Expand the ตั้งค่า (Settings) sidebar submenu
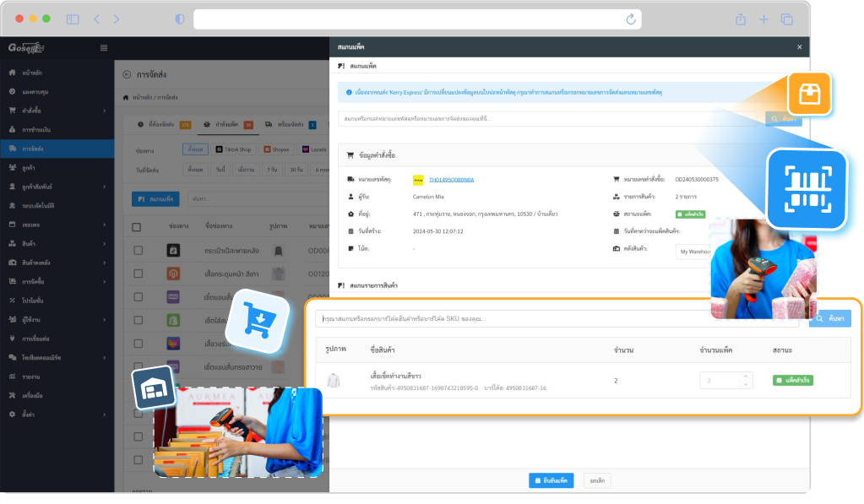This screenshot has height=504, width=864. tap(105, 415)
